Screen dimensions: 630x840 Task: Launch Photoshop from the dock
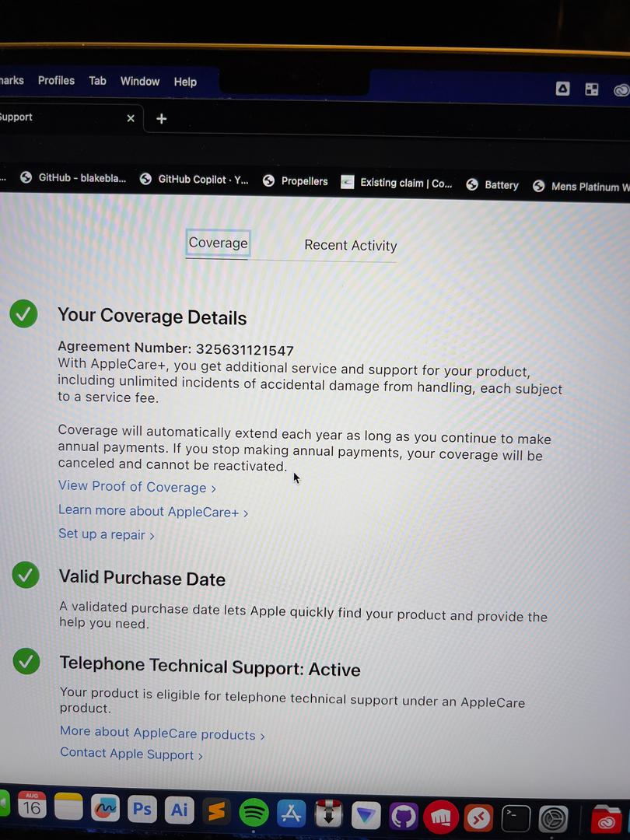pyautogui.click(x=142, y=808)
